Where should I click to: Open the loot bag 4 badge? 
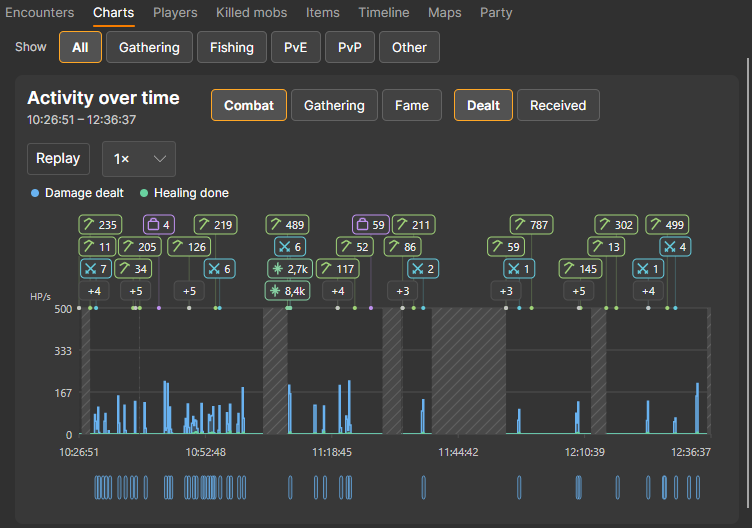[159, 224]
